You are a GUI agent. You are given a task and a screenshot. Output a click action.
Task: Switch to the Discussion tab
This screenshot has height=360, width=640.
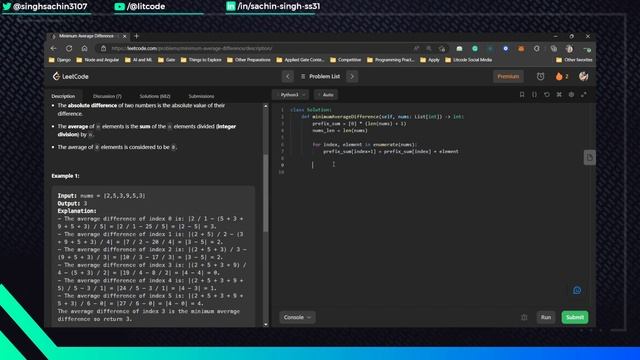tap(107, 96)
